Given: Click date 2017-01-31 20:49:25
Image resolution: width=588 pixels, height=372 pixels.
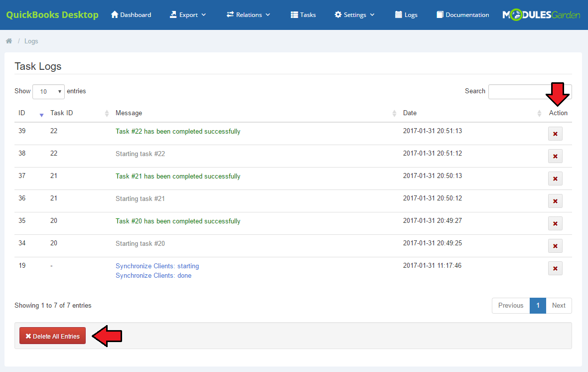Looking at the screenshot, I should [433, 243].
